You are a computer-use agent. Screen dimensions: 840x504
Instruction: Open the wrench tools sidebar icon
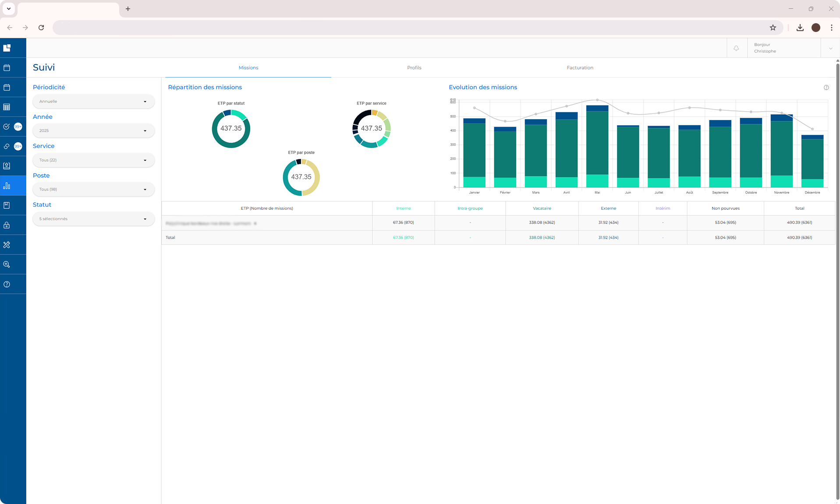coord(7,245)
